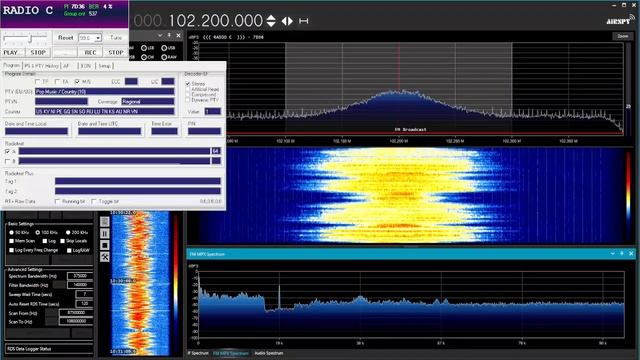Click the Spectrum Bandwidth input field

pyautogui.click(x=80, y=276)
